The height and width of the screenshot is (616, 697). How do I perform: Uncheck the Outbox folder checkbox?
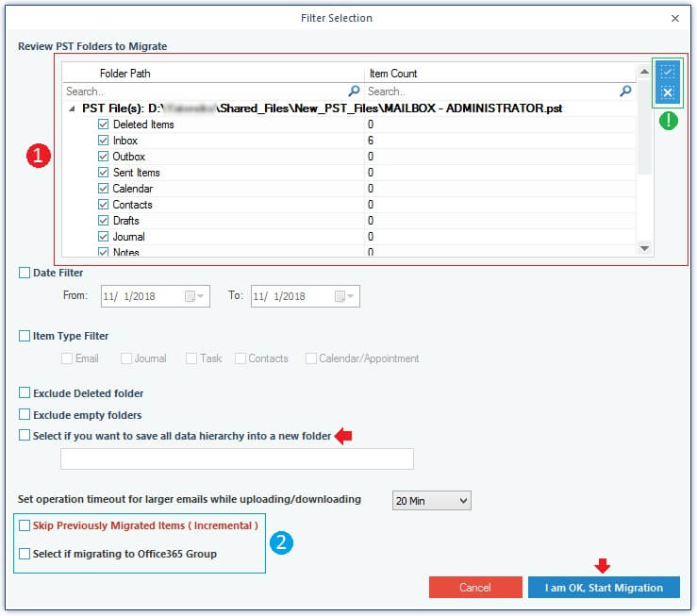point(103,156)
